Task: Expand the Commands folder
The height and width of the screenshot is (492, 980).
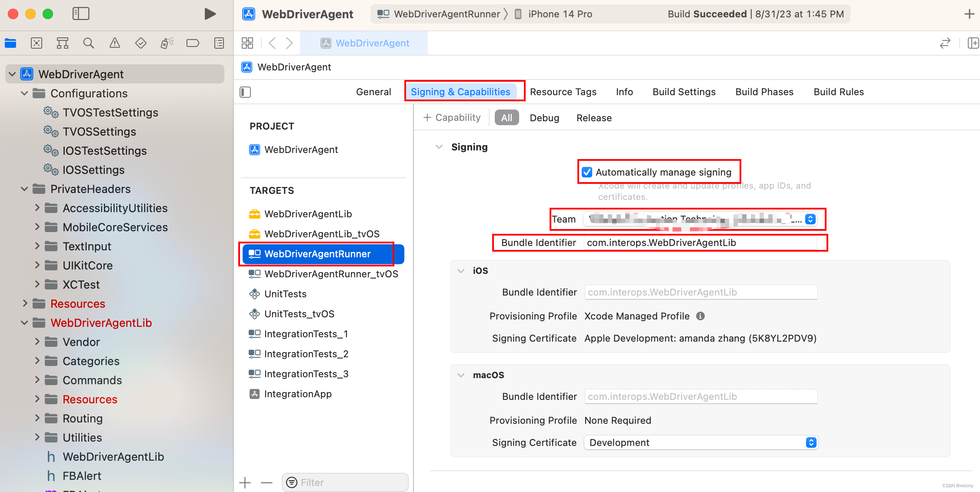Action: (37, 380)
